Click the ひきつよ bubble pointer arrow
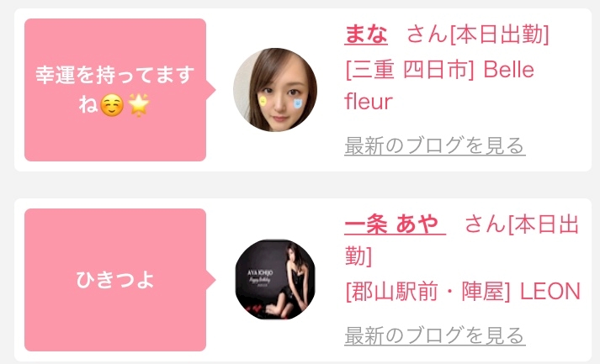Image resolution: width=600 pixels, height=364 pixels. point(211,280)
